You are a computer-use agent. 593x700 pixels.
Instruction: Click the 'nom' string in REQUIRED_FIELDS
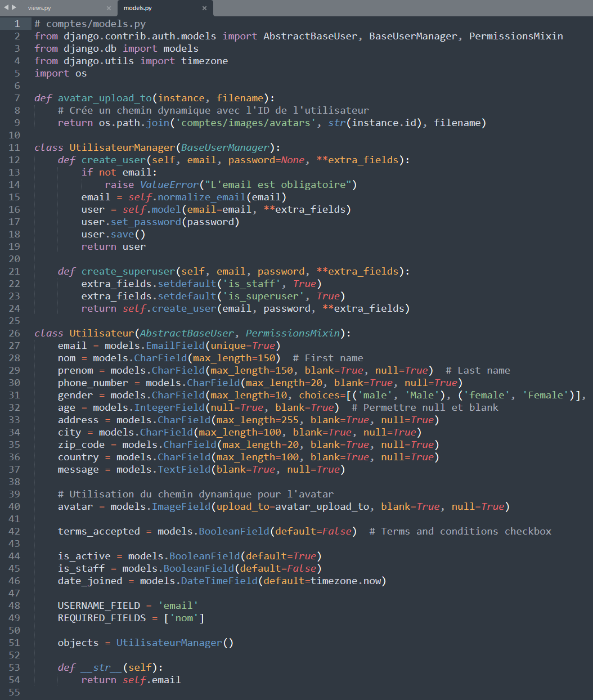point(184,618)
